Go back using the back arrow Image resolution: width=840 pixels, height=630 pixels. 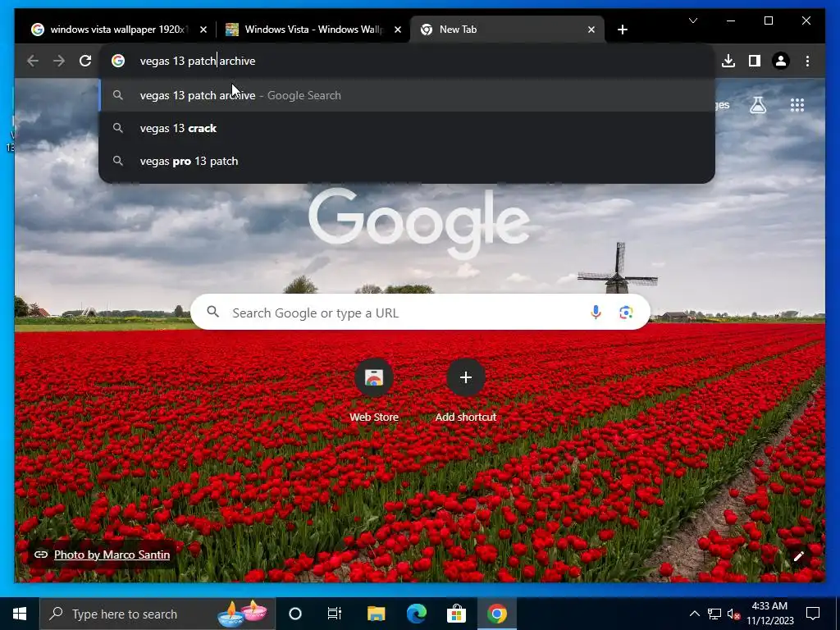coord(33,61)
